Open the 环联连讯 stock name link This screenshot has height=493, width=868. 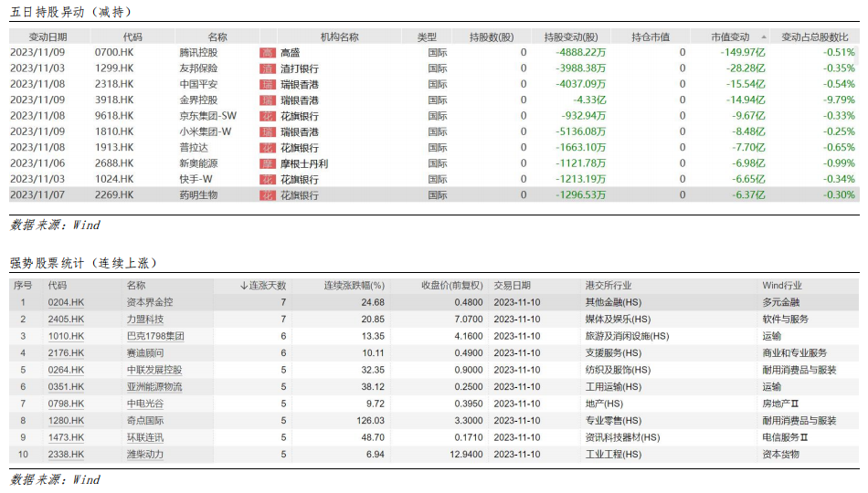click(x=145, y=437)
